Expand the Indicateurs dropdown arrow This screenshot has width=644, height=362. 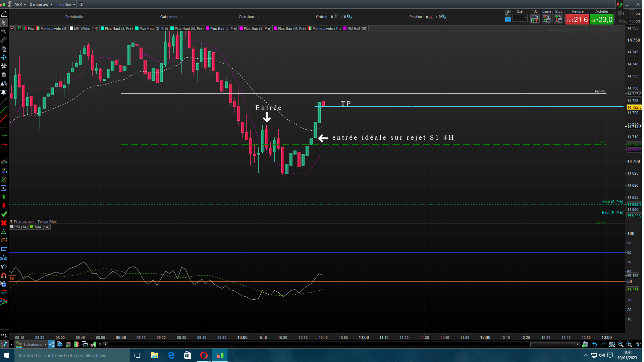coord(46,344)
